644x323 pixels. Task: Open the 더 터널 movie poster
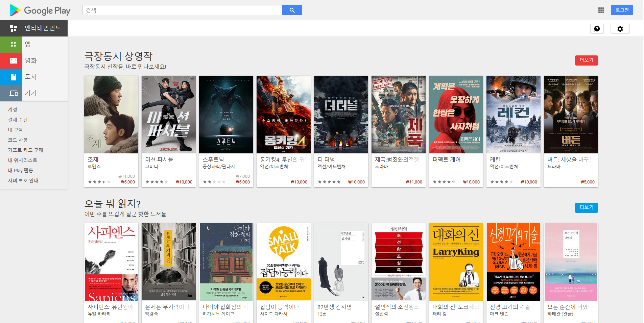coord(341,115)
